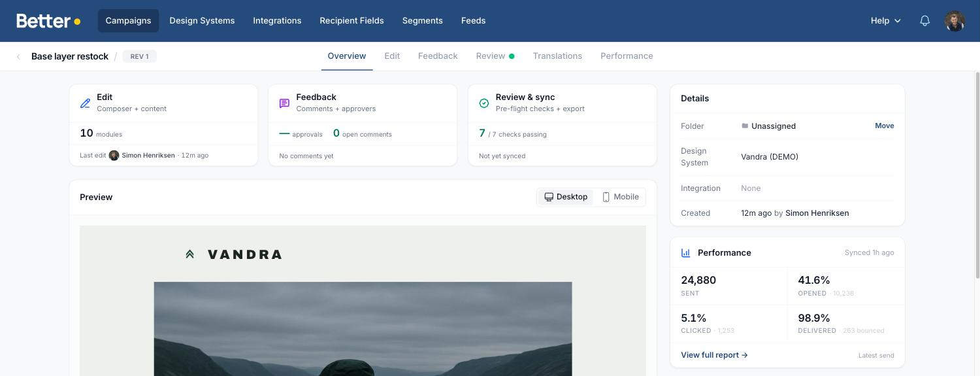The image size is (980, 376).
Task: Open the Campaigns nav item
Action: 128,21
